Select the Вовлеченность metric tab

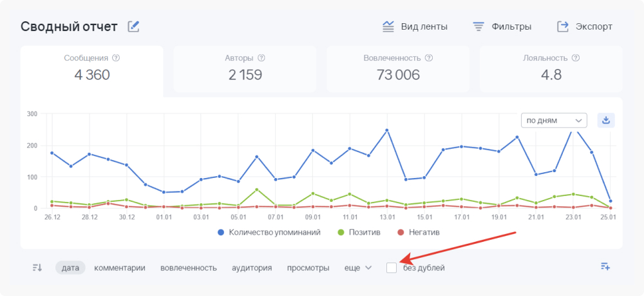(x=397, y=68)
